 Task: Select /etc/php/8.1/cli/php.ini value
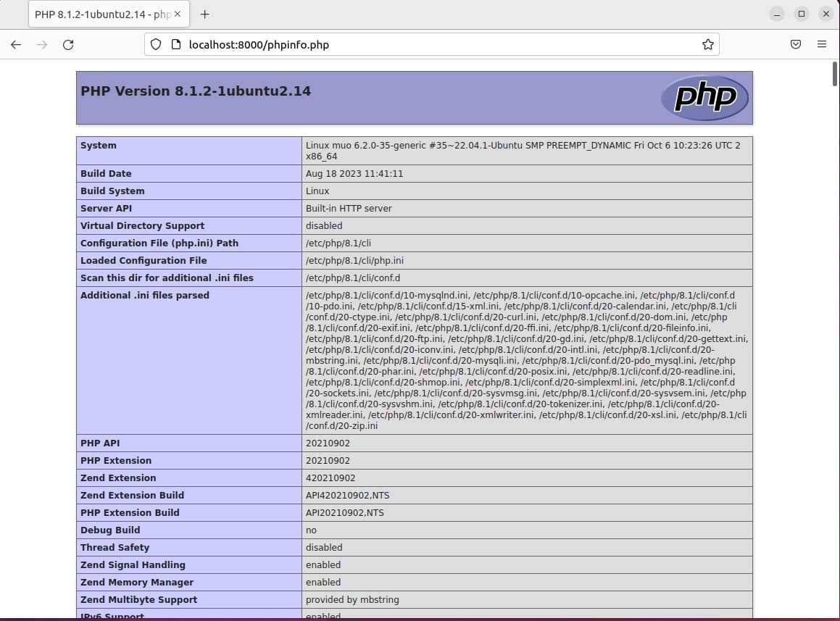(x=354, y=260)
